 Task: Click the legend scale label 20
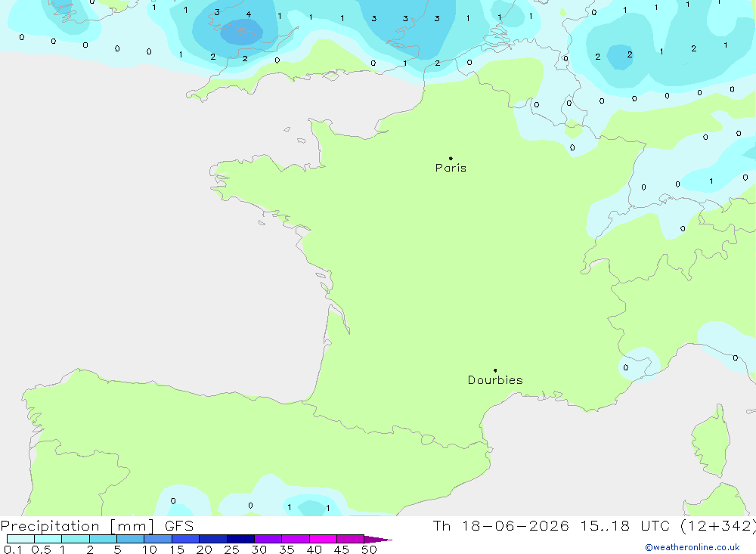coord(204,549)
